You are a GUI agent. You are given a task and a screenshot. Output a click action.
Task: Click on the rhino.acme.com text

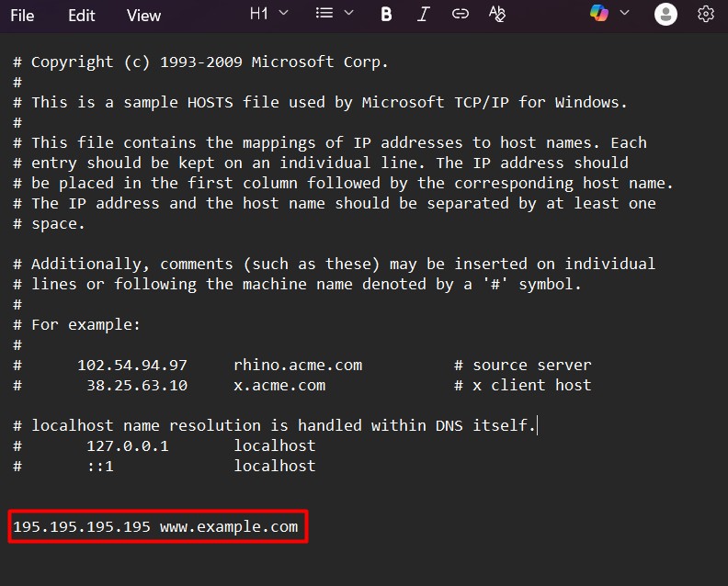(x=298, y=366)
